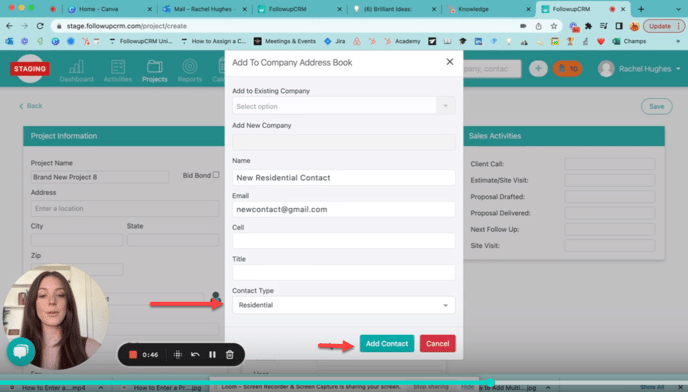
Task: Switch to Knowledge tab
Action: tap(488, 9)
